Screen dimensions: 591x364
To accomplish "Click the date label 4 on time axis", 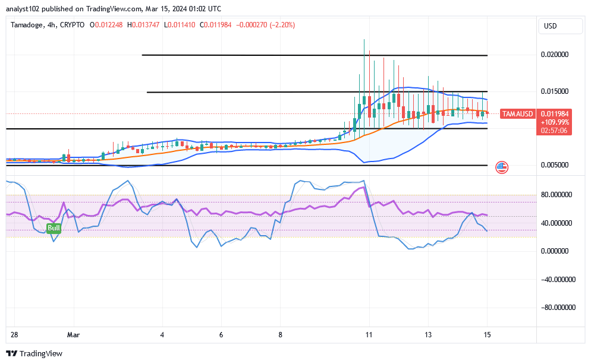I will (x=162, y=335).
